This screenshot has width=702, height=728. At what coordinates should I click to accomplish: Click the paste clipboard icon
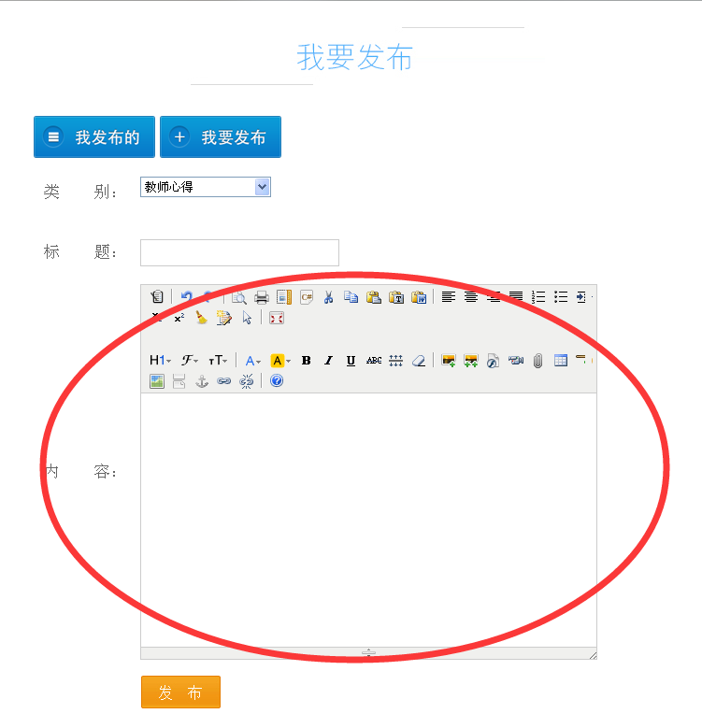[374, 297]
